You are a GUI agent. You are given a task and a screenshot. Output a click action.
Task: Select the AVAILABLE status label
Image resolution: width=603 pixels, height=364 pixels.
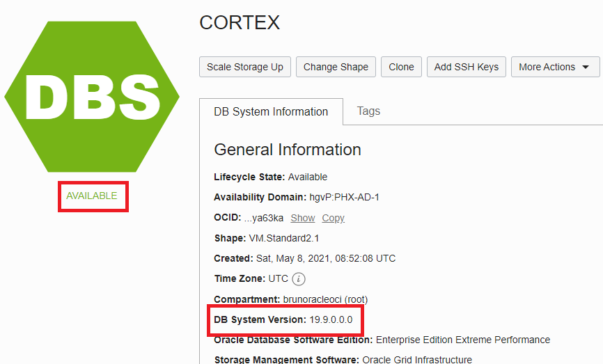(x=91, y=196)
